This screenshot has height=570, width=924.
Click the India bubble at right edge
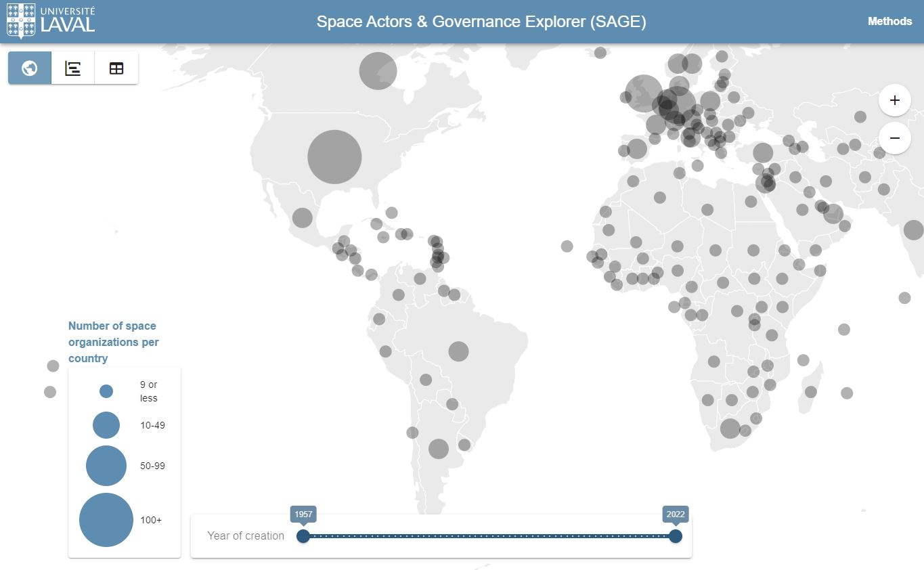click(913, 229)
